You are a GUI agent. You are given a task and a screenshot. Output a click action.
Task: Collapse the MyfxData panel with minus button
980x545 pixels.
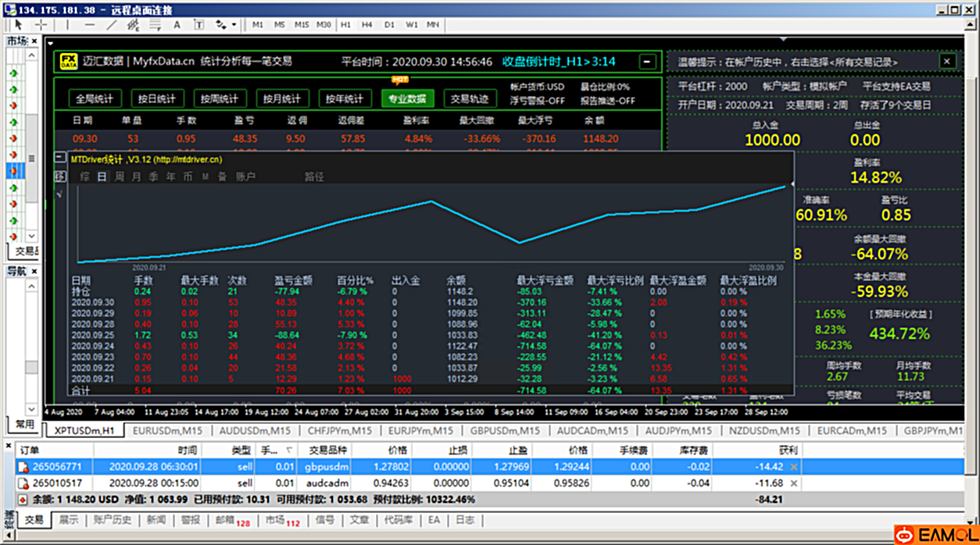coord(648,62)
